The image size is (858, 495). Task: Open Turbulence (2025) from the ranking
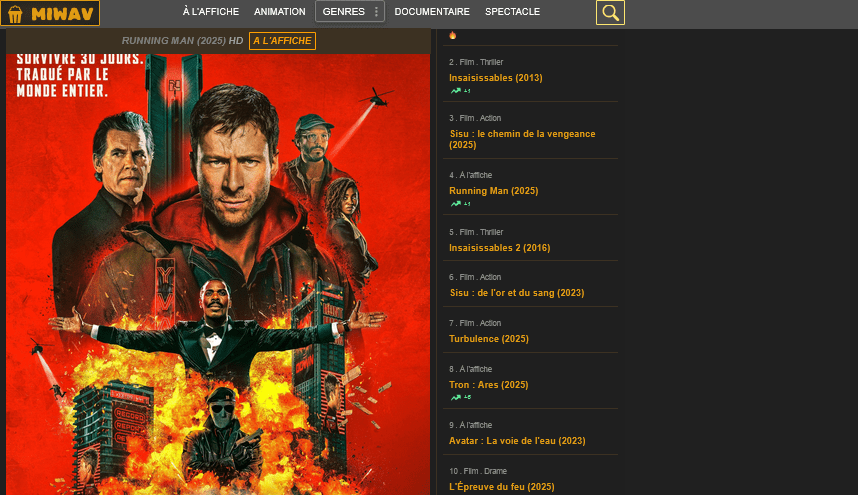[x=489, y=339]
